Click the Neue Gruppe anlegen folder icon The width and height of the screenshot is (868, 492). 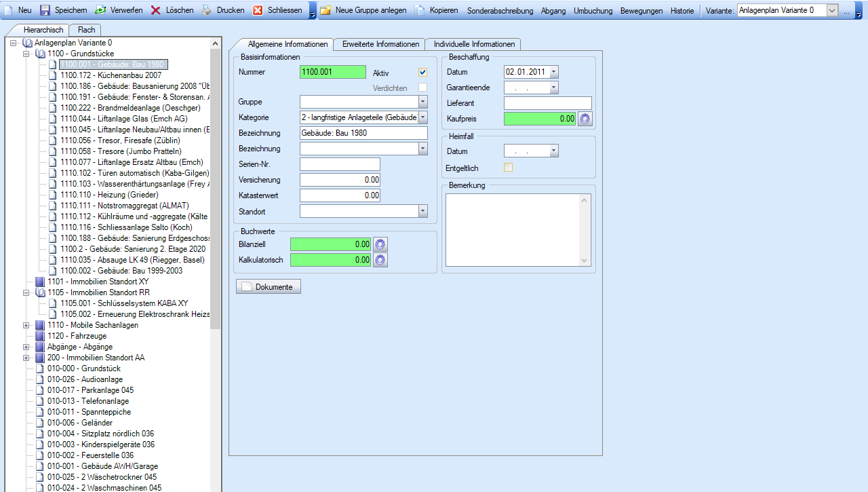tap(325, 10)
